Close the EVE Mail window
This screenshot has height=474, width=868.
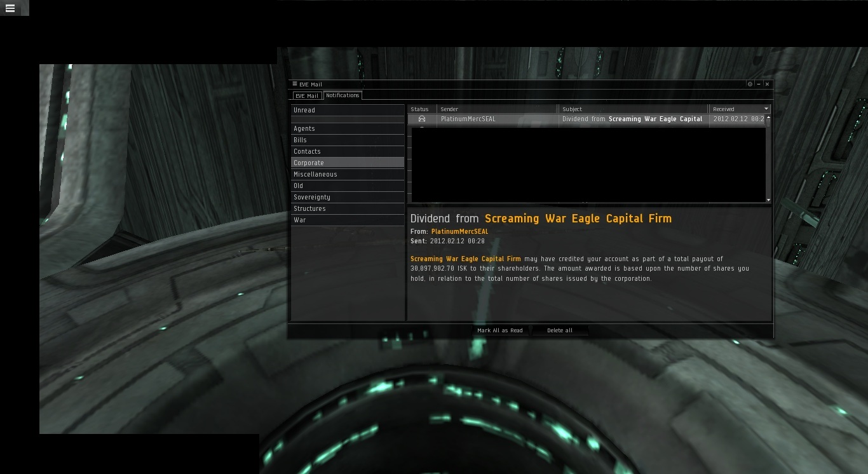[x=767, y=84]
